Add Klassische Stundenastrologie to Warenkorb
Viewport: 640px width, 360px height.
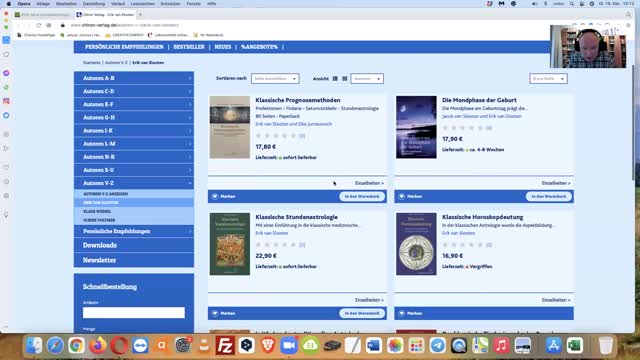(362, 313)
